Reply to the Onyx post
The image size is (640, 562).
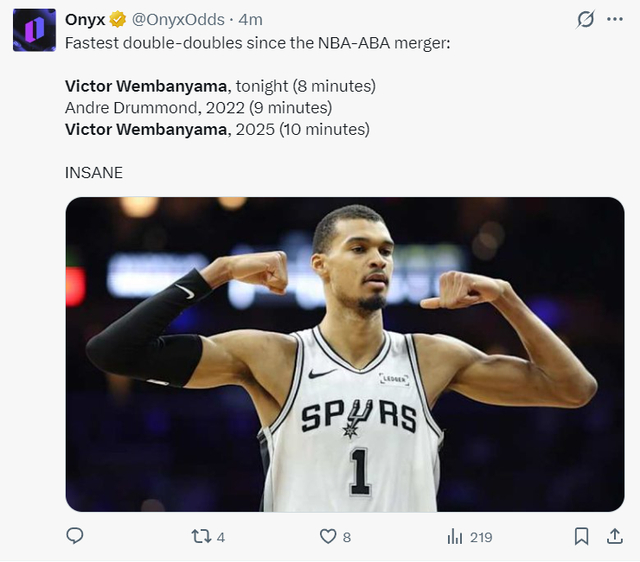click(75, 537)
